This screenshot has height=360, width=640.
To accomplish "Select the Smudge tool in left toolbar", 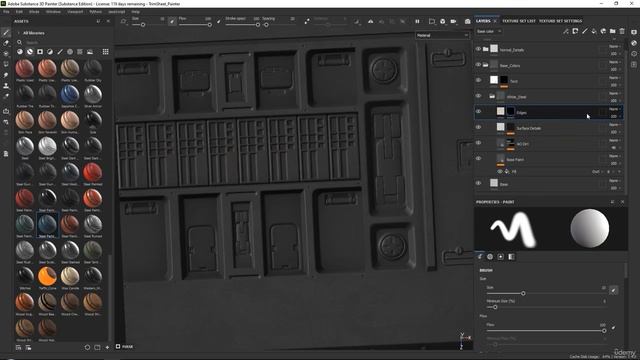I will coord(6,75).
